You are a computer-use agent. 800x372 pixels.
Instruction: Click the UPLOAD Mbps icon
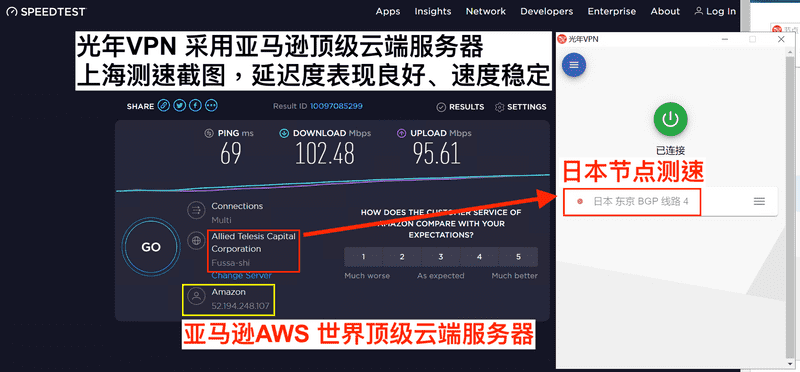click(402, 133)
